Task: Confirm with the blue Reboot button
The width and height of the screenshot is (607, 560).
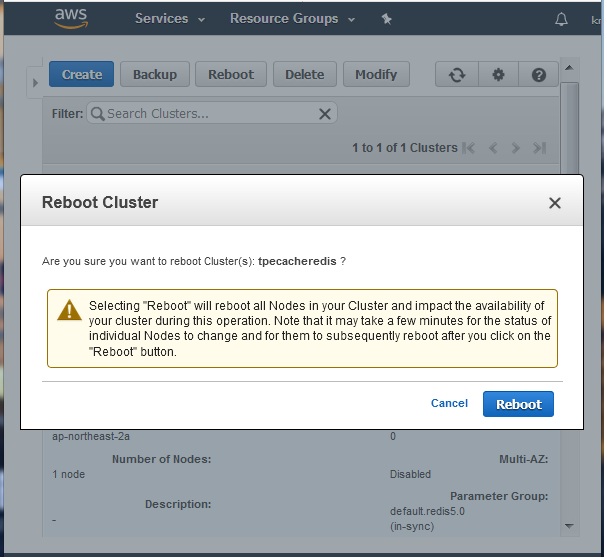Action: (518, 404)
